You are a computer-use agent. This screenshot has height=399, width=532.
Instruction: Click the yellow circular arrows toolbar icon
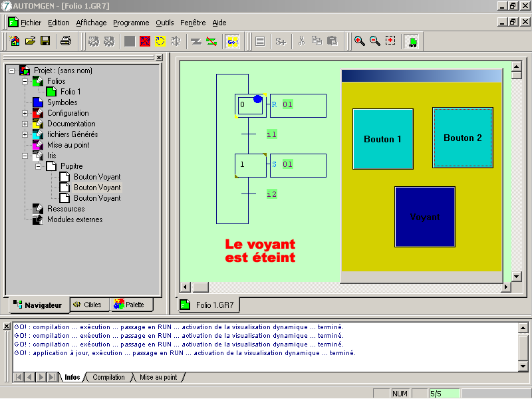tap(160, 41)
